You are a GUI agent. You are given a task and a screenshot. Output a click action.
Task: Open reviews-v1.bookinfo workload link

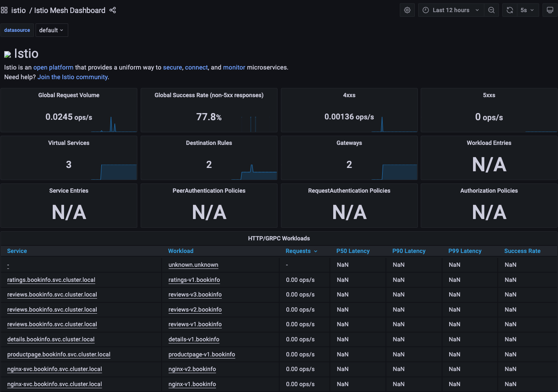pyautogui.click(x=195, y=324)
